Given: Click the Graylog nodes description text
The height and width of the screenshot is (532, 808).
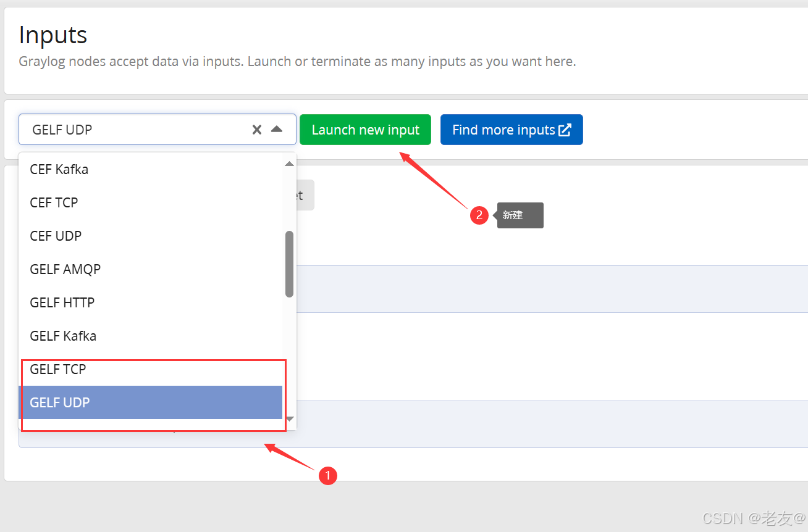Looking at the screenshot, I should tap(297, 62).
